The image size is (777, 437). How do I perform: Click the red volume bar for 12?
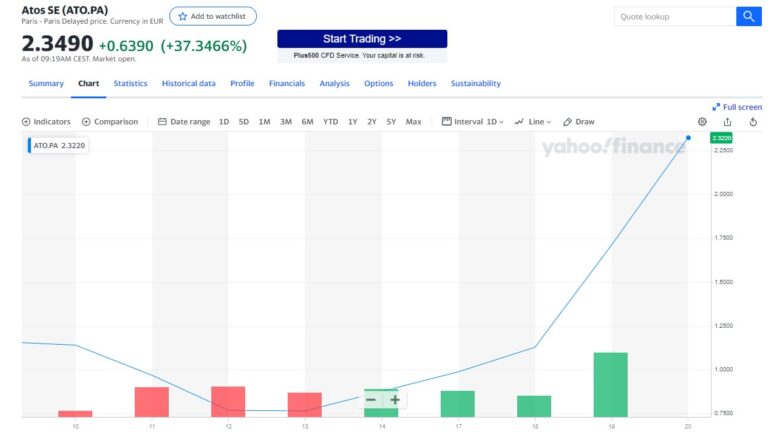click(228, 401)
